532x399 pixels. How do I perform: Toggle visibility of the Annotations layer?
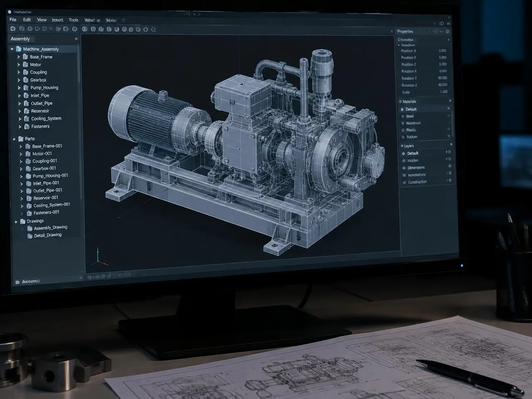[404, 175]
